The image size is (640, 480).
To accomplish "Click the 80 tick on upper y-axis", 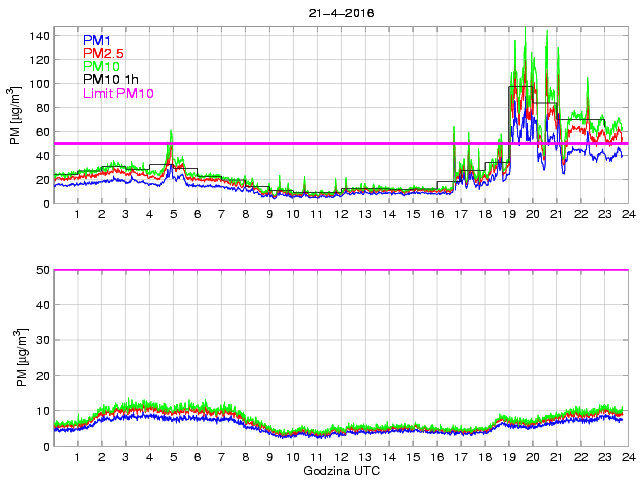I will 41,108.
